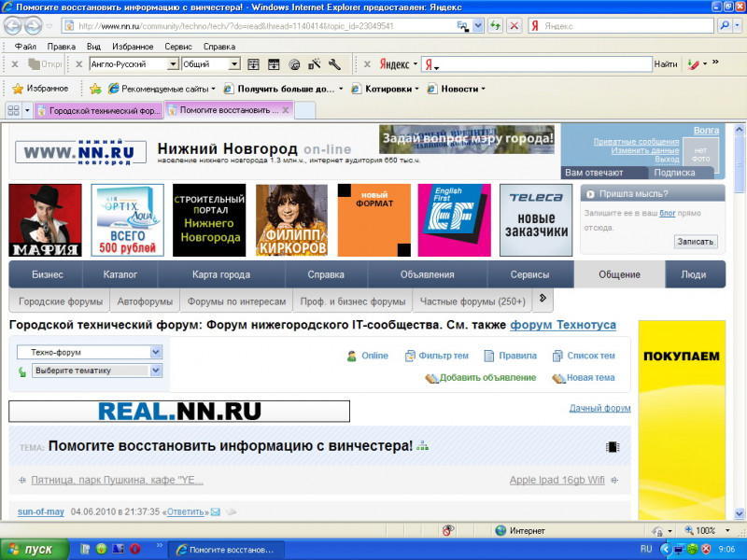Screen dimensions: 747x560
Task: Close the Помогите восстановить tab
Action: tap(286, 110)
